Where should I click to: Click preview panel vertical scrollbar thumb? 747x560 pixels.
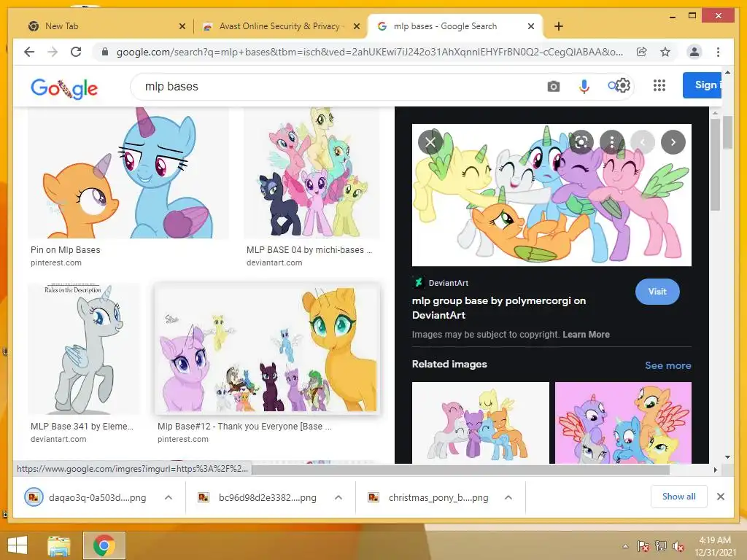[715, 165]
